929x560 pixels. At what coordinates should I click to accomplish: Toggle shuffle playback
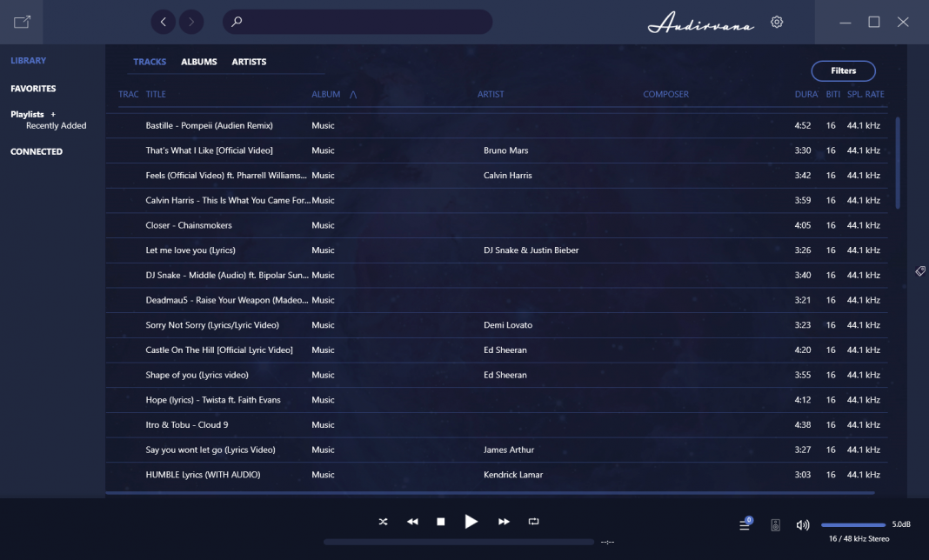point(384,522)
